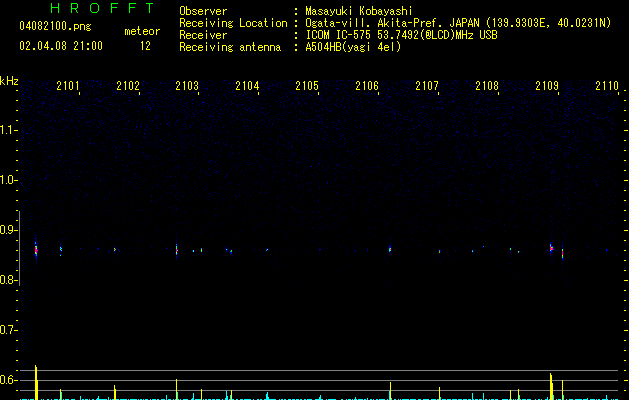Click the Receiving Location label
The width and height of the screenshot is (629, 400).
(233, 23)
